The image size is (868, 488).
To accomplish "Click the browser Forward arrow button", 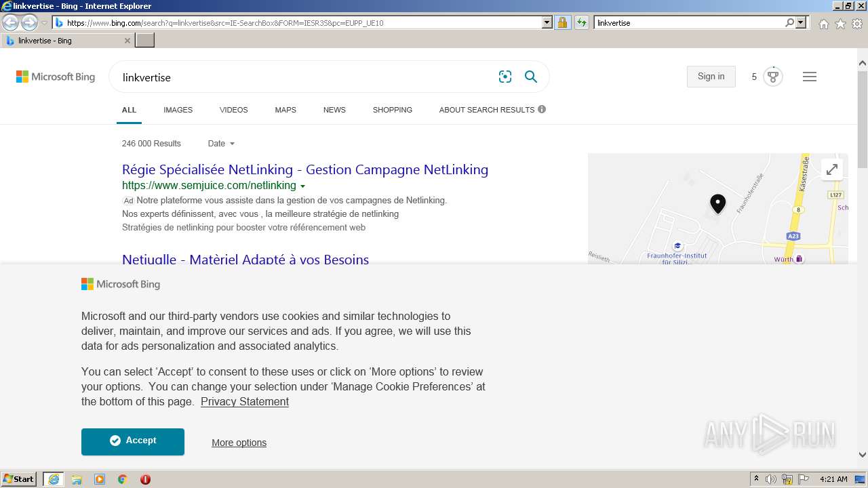I will (x=29, y=23).
